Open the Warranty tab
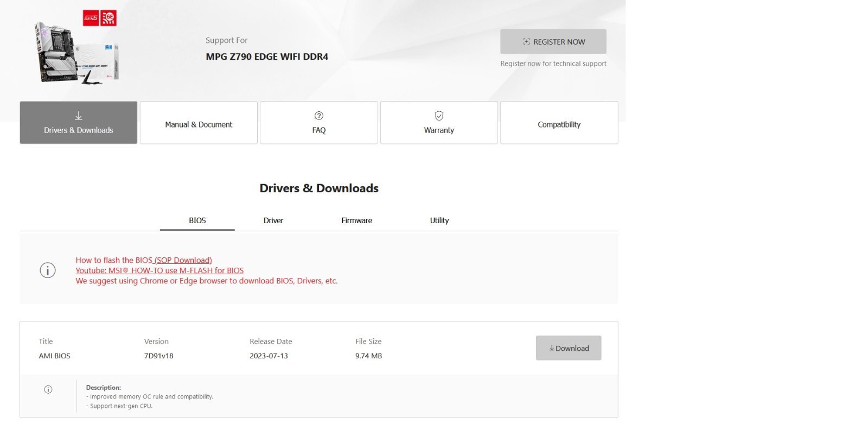 coord(439,123)
